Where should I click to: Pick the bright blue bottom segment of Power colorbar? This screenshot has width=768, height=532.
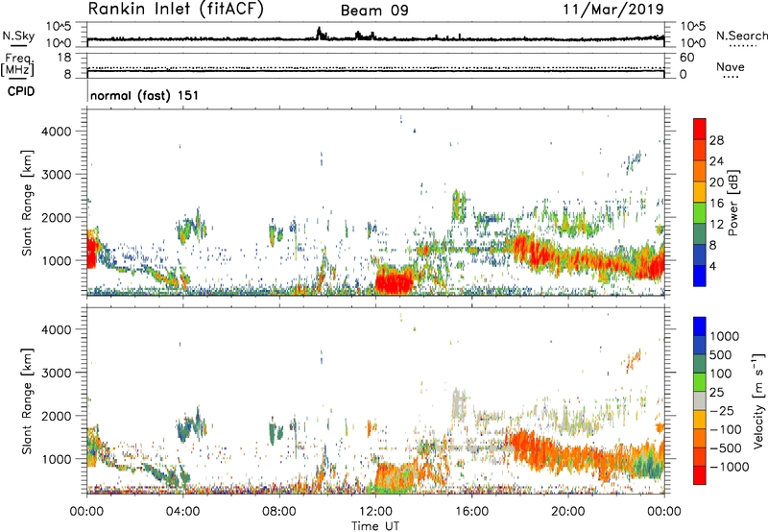(700, 276)
